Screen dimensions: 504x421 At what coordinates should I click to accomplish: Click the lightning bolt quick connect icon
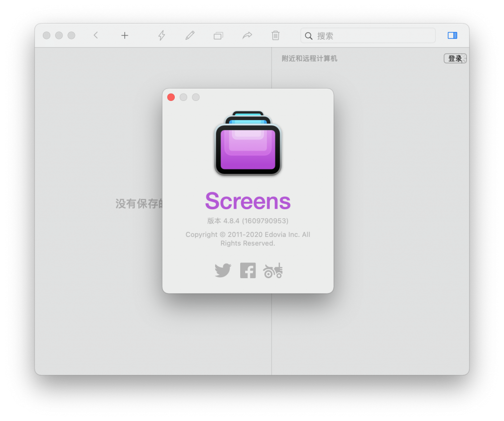[161, 35]
